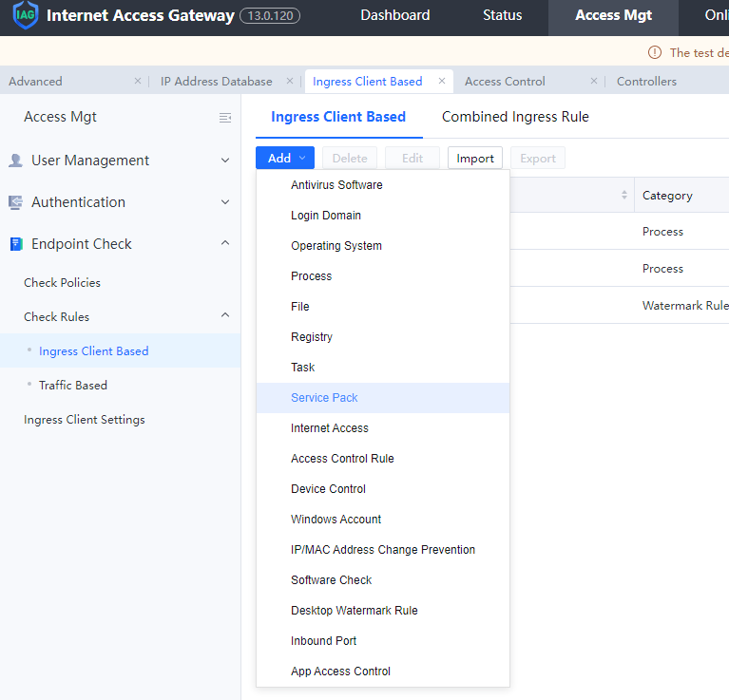Viewport: 729px width, 700px height.
Task: Expand the Authentication section
Action: (225, 202)
